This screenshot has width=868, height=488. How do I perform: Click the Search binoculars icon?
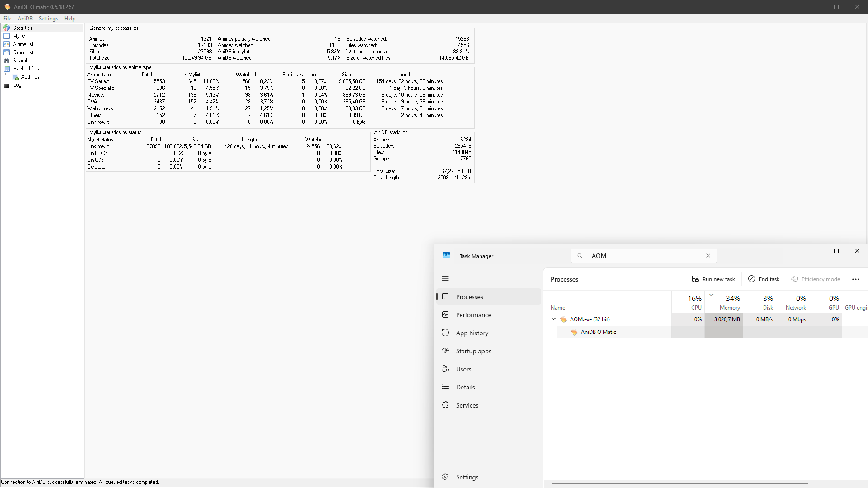tap(7, 61)
